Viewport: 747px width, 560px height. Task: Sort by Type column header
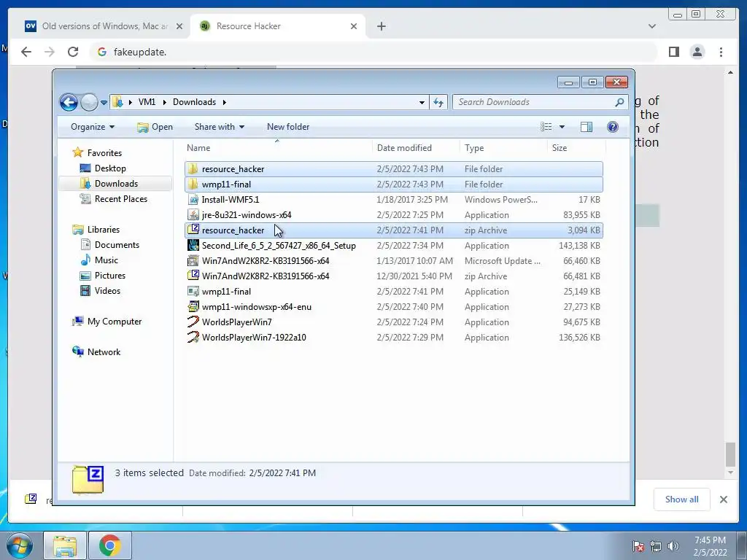point(474,147)
